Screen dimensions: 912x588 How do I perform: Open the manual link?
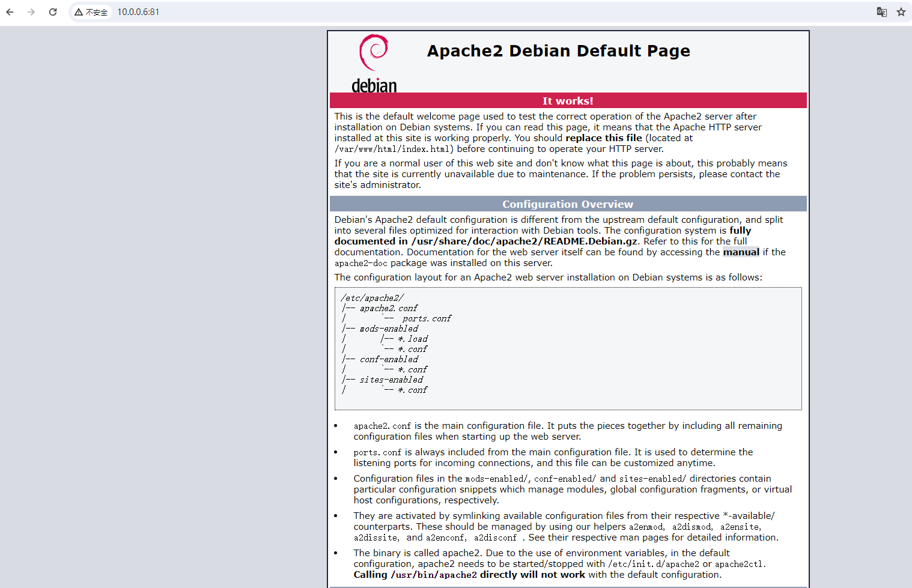[x=741, y=252]
